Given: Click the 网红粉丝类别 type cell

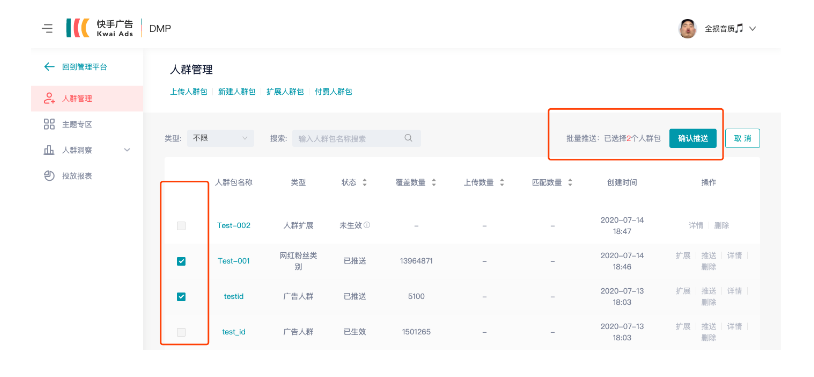Looking at the screenshot, I should 298,261.
